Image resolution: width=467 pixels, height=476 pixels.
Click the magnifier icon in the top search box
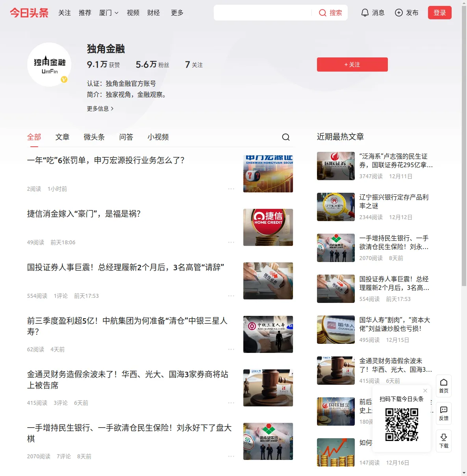tap(322, 13)
